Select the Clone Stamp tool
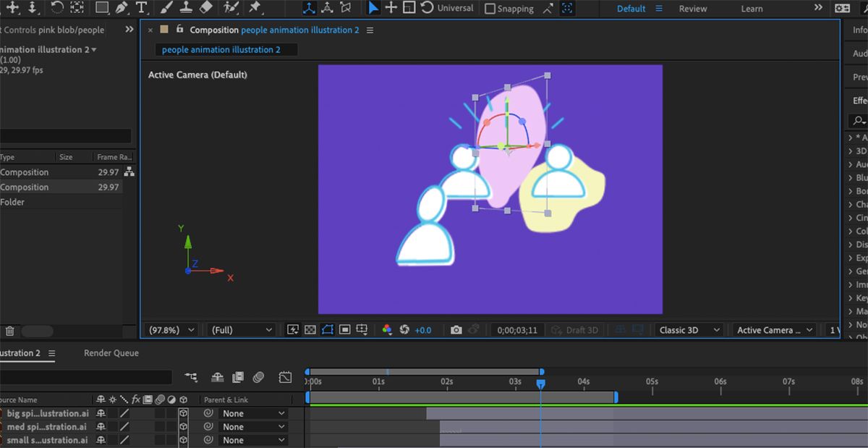The image size is (868, 448). (x=185, y=9)
